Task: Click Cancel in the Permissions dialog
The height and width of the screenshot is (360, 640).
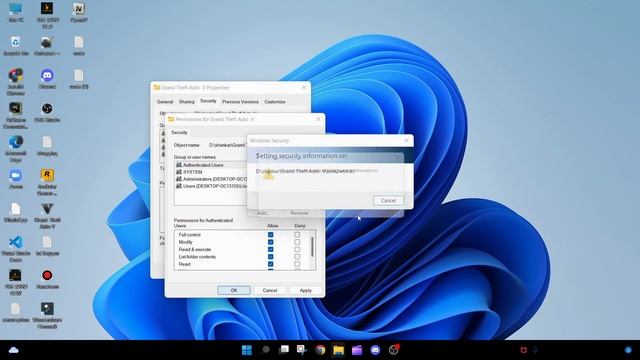Action: [270, 290]
